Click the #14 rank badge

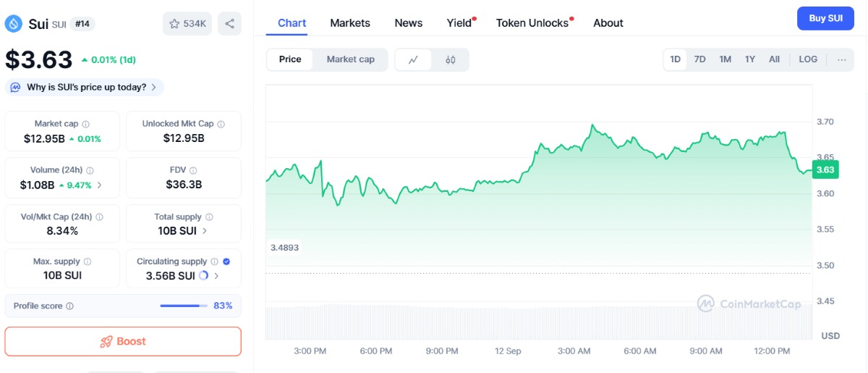tap(82, 24)
